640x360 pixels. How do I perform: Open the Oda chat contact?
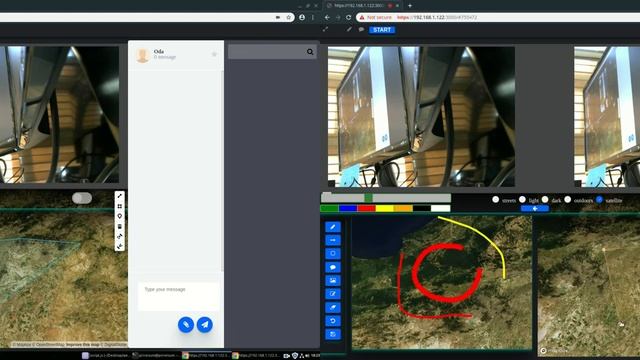click(x=176, y=54)
